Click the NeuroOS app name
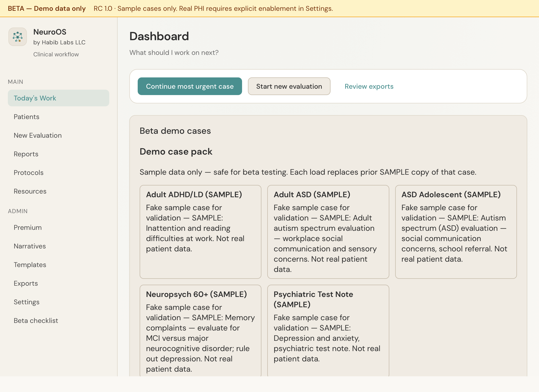This screenshot has height=392, width=539. 50,32
